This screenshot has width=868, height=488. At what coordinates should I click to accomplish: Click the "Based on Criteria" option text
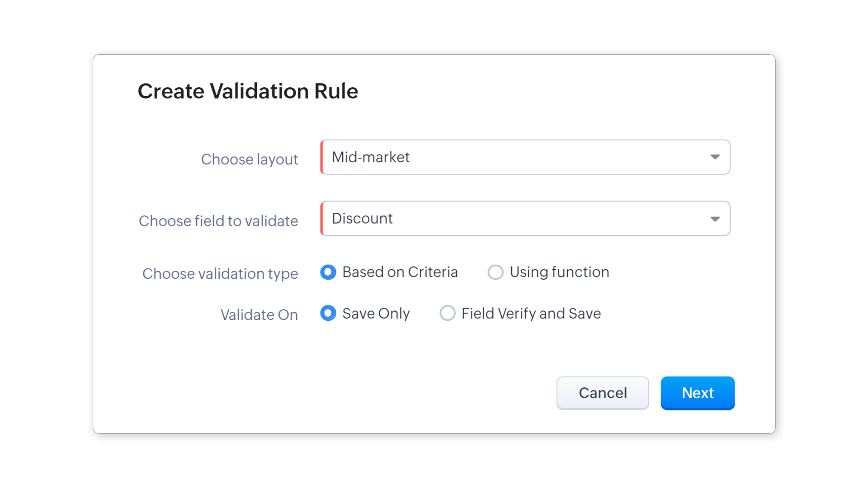tap(400, 272)
